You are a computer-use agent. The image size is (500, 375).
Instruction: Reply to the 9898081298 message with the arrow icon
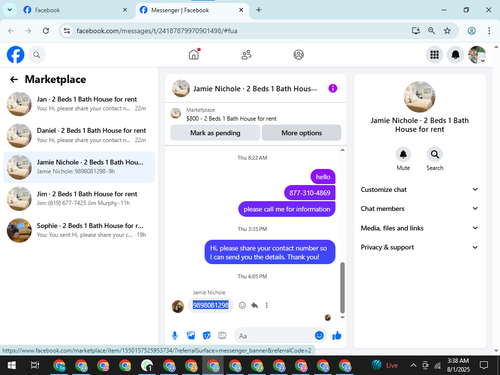tap(255, 305)
